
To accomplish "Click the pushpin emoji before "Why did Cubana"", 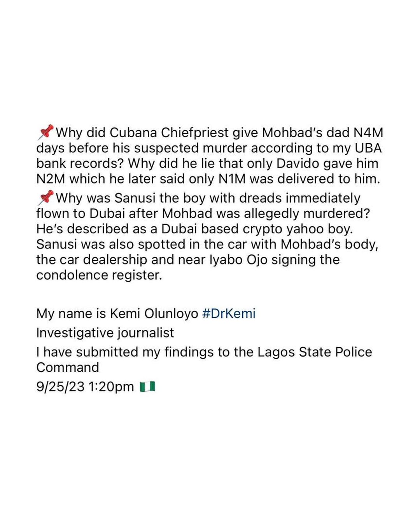I will pyautogui.click(x=45, y=132).
